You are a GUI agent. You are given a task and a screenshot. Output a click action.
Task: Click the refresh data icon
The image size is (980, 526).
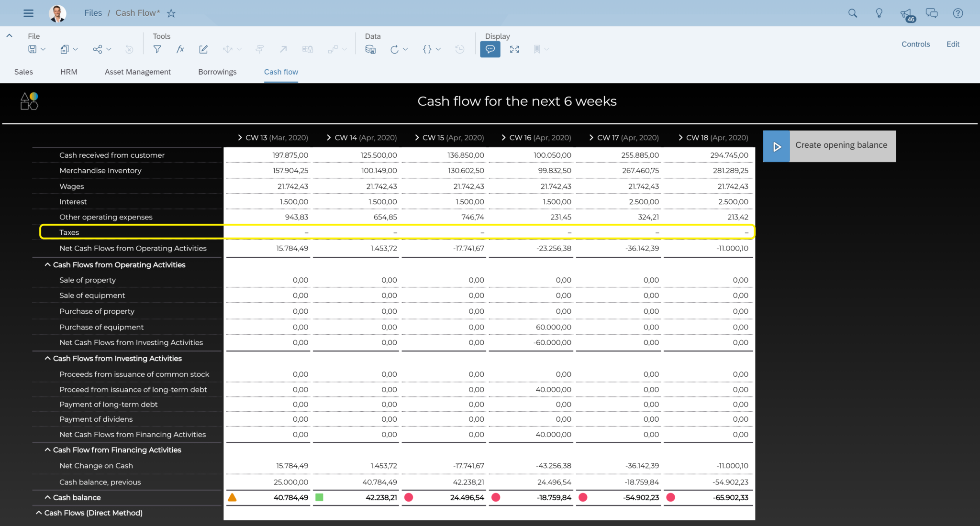pos(394,49)
